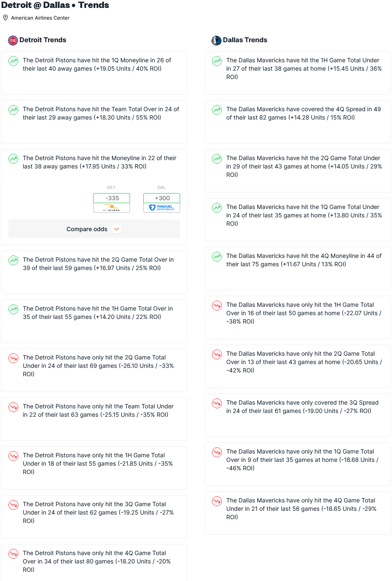392x581 pixels.
Task: Click red icon beside Dallas 3Q Spread trend
Action: [217, 403]
